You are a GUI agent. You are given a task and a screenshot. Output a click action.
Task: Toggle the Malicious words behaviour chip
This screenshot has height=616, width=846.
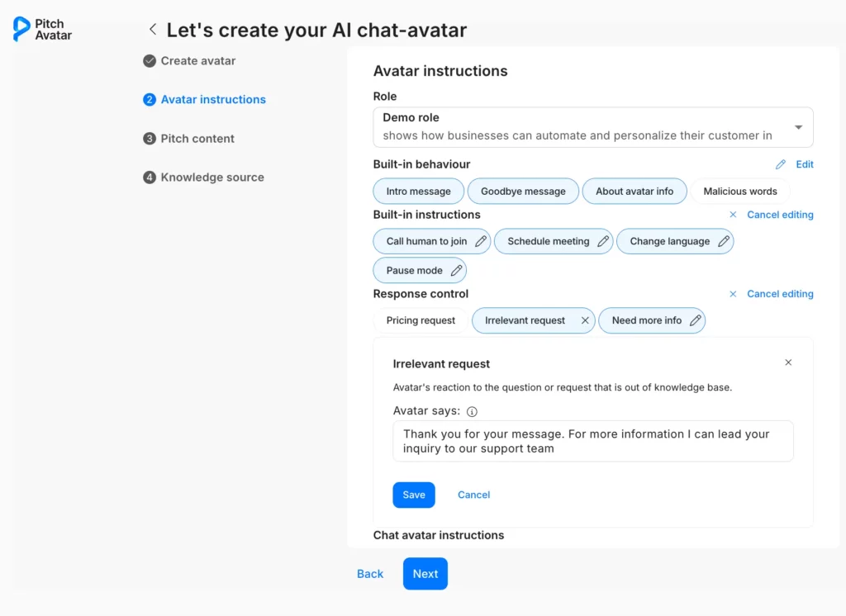click(x=739, y=191)
